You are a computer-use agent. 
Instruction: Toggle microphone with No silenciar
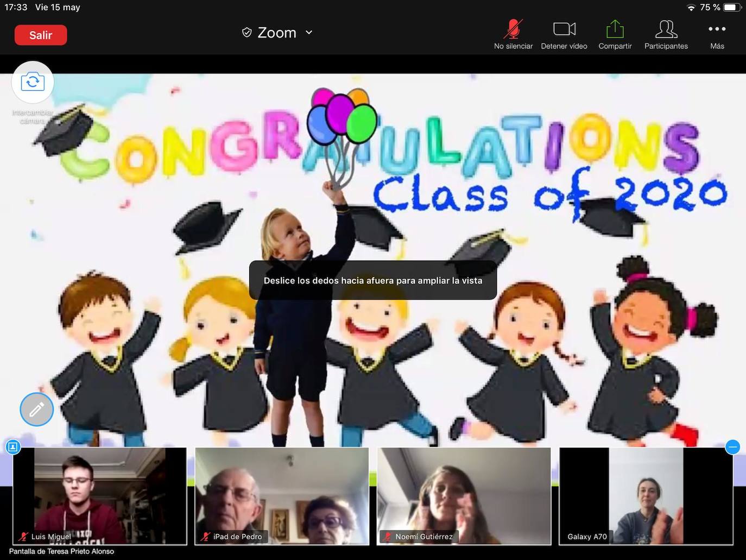[513, 35]
